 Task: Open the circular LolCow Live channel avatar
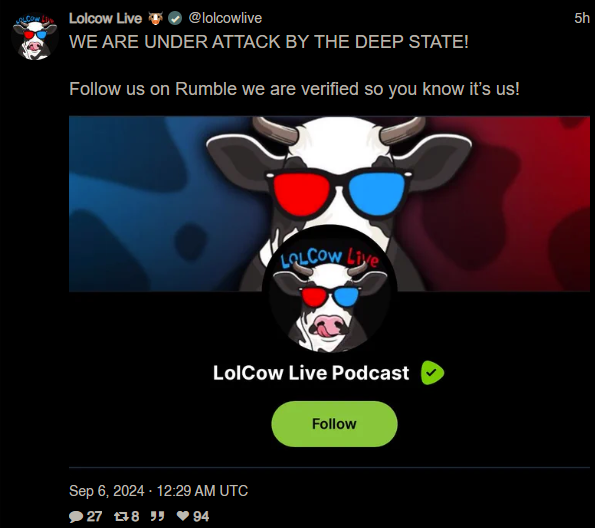[329, 292]
